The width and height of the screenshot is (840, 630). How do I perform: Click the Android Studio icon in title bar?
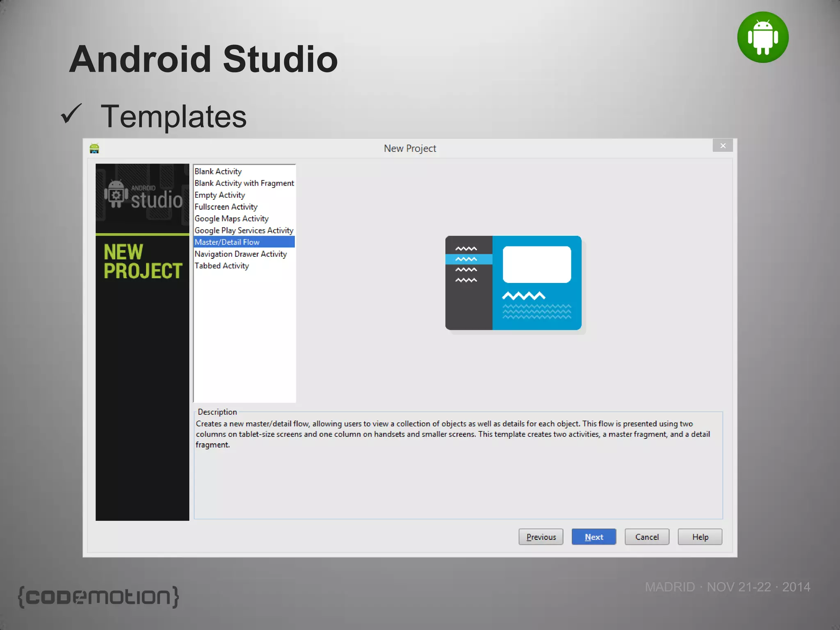click(94, 148)
